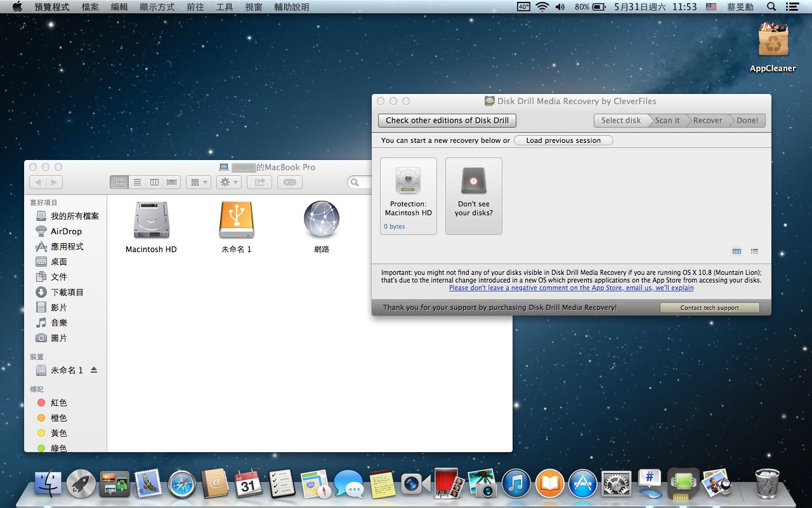The image size is (812, 508).
Task: Open the Apple menu
Action: tap(17, 7)
